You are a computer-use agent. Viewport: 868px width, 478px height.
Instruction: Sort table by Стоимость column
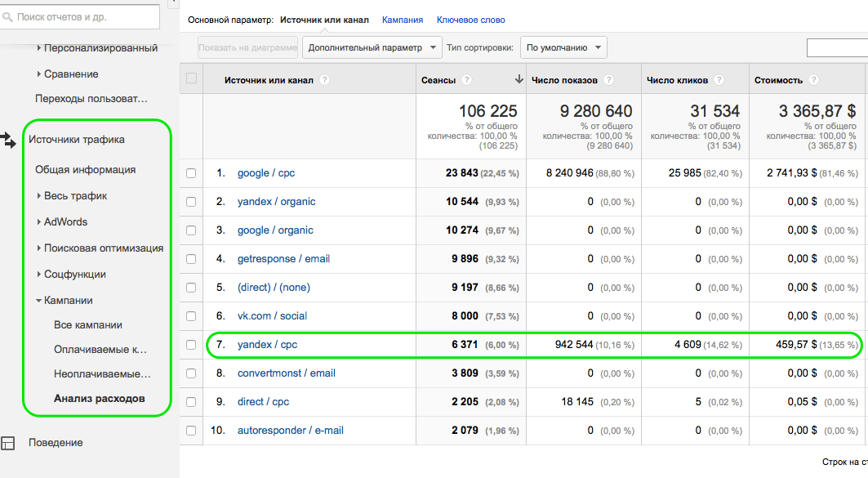778,80
